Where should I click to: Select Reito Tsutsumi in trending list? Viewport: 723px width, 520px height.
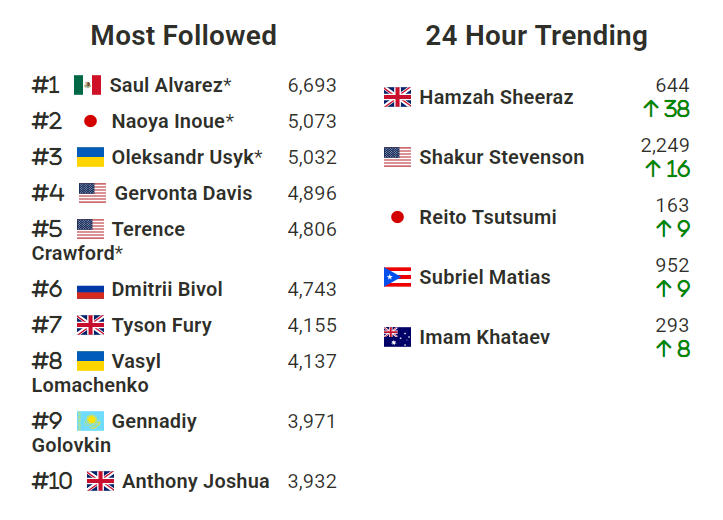click(488, 217)
